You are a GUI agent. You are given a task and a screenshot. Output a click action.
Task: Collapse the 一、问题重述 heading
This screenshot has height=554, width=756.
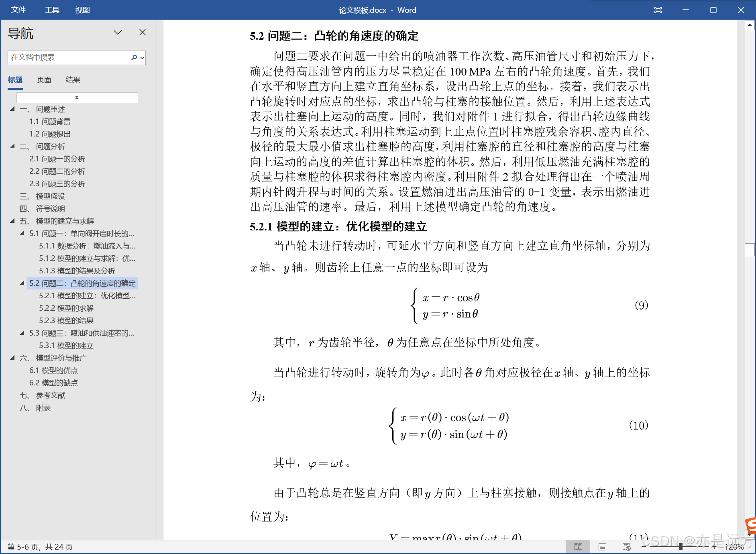click(x=12, y=109)
